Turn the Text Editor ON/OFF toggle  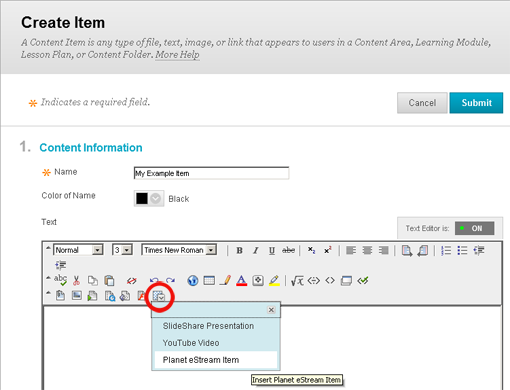point(475,228)
